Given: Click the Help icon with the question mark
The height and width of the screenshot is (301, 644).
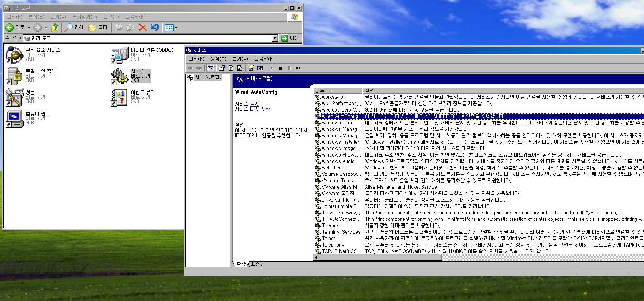Looking at the screenshot, I should 251,68.
